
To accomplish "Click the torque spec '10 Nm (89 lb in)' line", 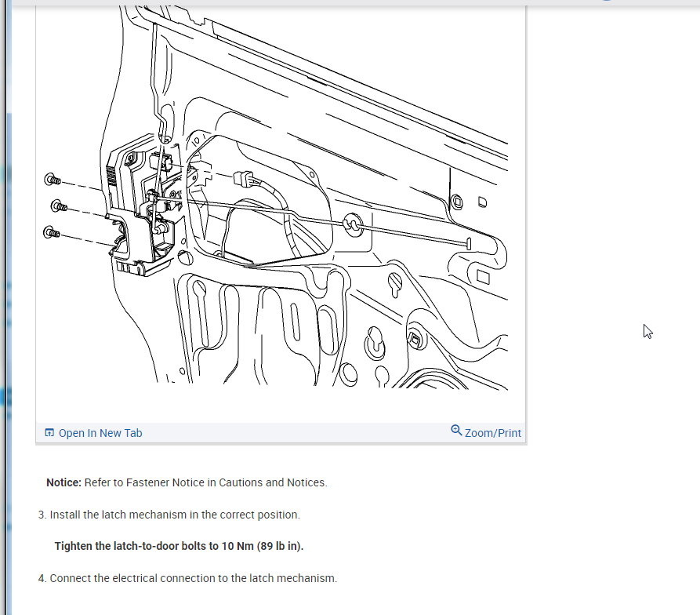I will (179, 546).
